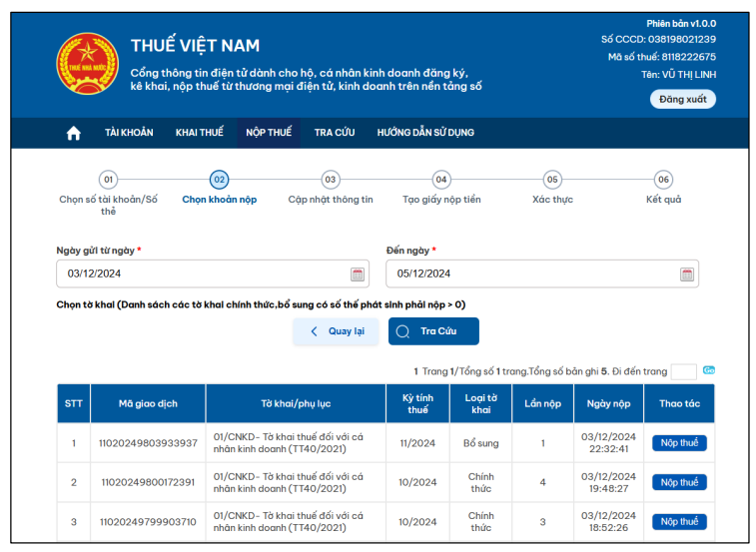Select step 01 circle in progress tracker
Image resolution: width=756 pixels, height=552 pixels.
[x=108, y=180]
